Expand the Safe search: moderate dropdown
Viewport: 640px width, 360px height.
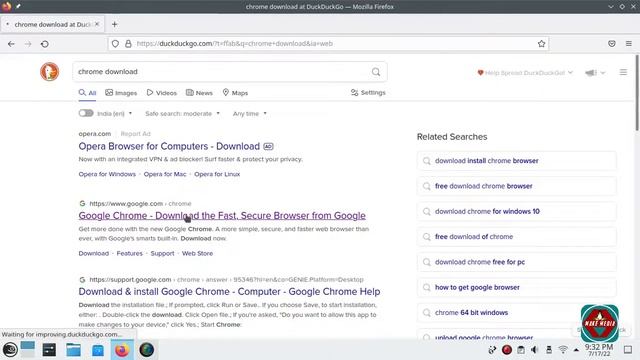click(x=182, y=113)
